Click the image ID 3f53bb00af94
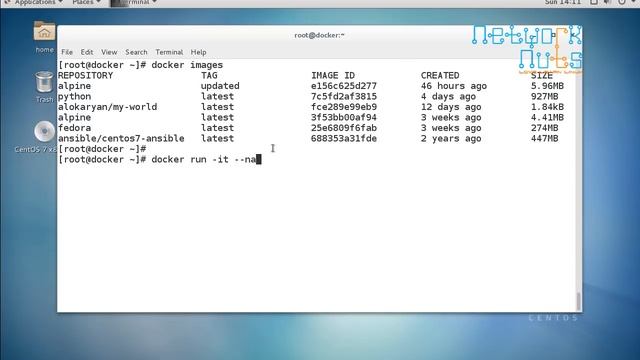The width and height of the screenshot is (640, 360). tap(344, 118)
